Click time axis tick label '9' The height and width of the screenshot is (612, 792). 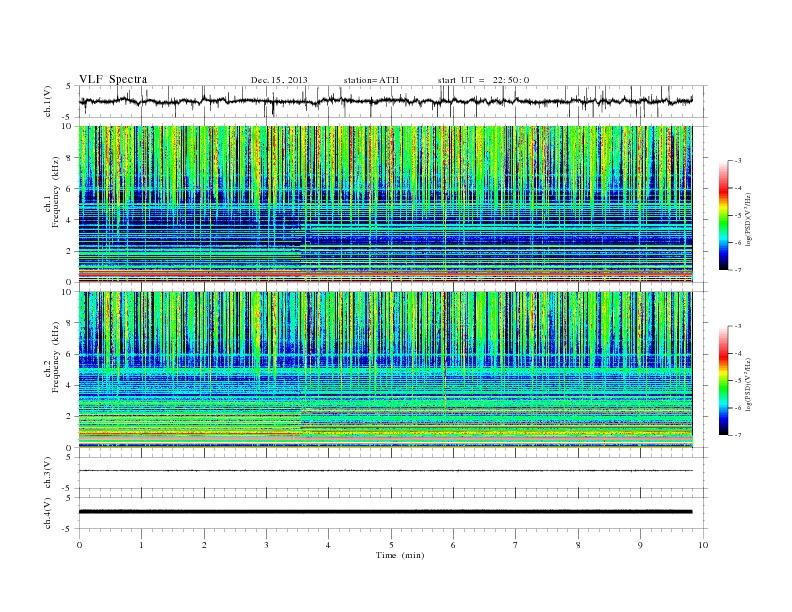(x=640, y=545)
